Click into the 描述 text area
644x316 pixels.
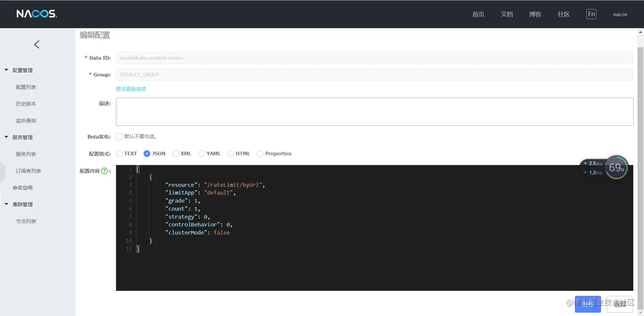click(x=374, y=112)
